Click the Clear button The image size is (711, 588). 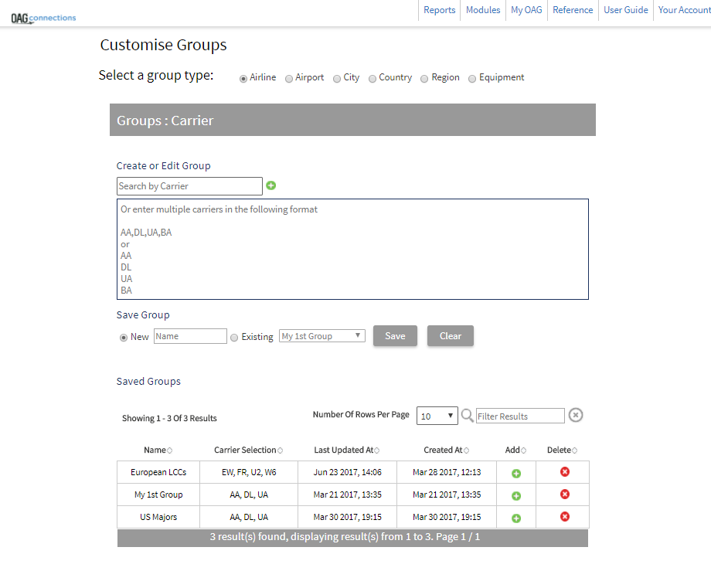(x=451, y=336)
